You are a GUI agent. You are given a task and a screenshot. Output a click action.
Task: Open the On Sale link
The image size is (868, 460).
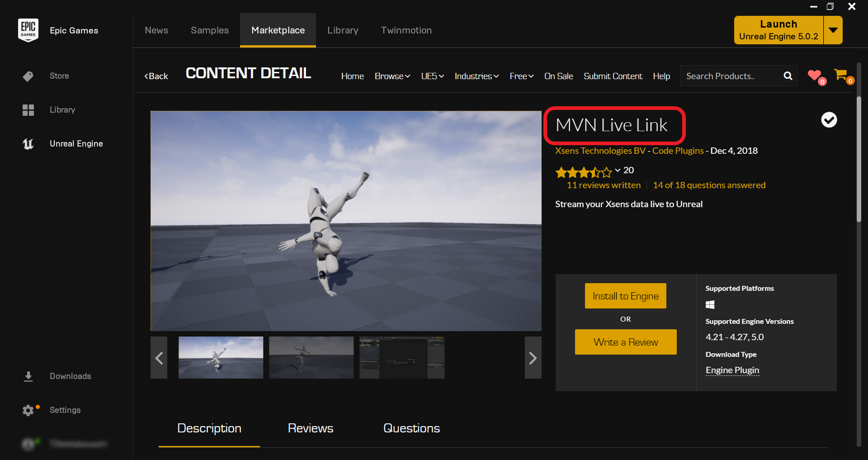point(559,76)
